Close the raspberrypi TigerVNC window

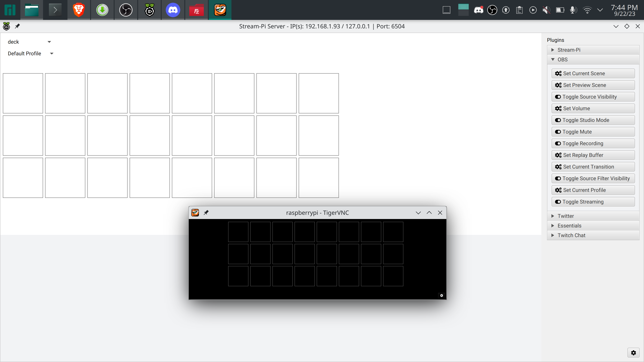pos(440,213)
